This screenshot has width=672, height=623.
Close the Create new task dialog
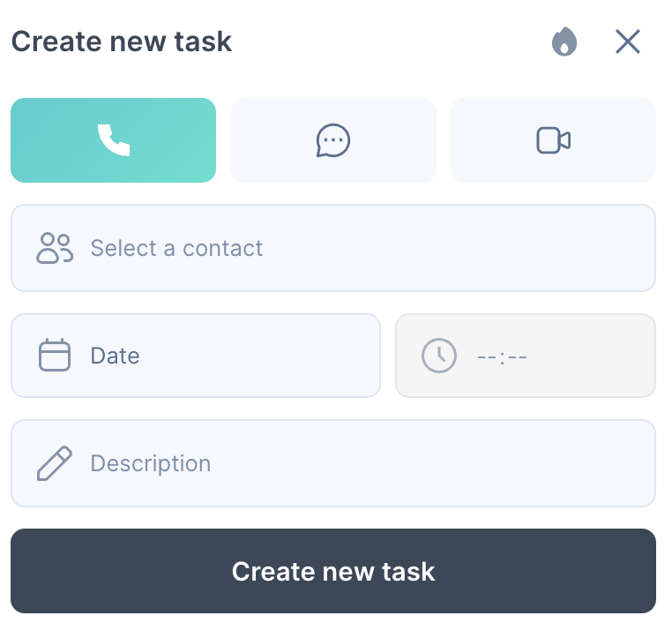(628, 41)
